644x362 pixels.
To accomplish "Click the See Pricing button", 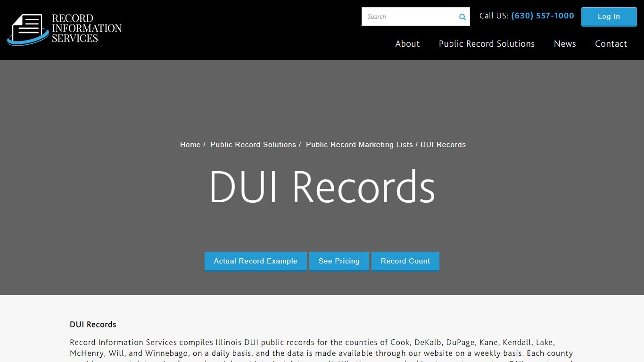I will (x=339, y=261).
